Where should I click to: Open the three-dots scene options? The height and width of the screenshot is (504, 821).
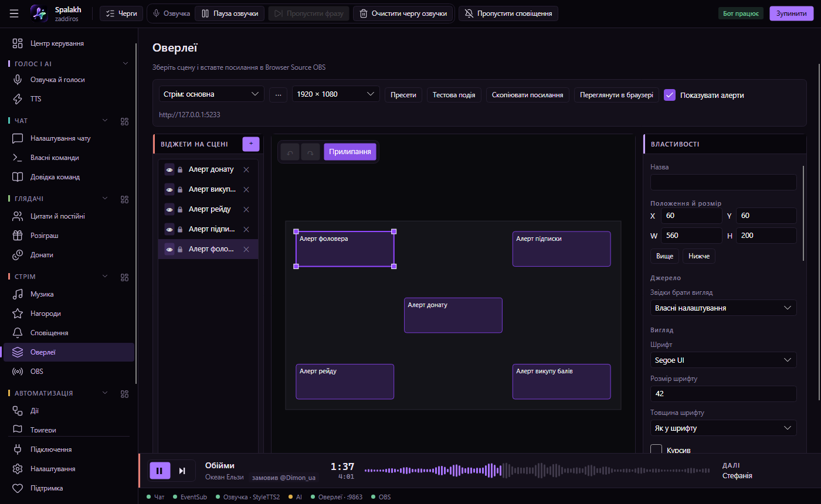coord(278,94)
